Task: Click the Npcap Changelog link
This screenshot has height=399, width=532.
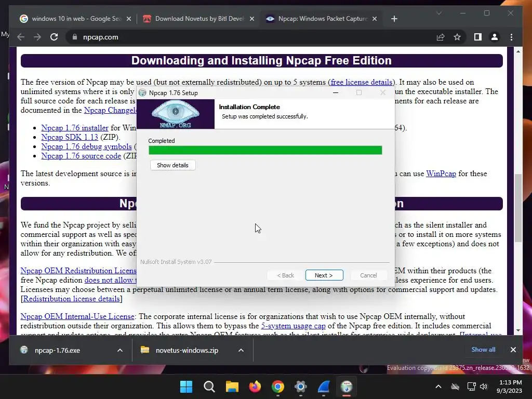Action: [x=110, y=110]
